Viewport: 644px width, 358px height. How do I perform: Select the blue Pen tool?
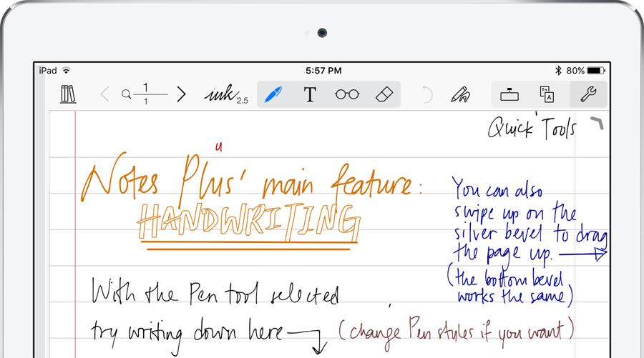pos(273,94)
